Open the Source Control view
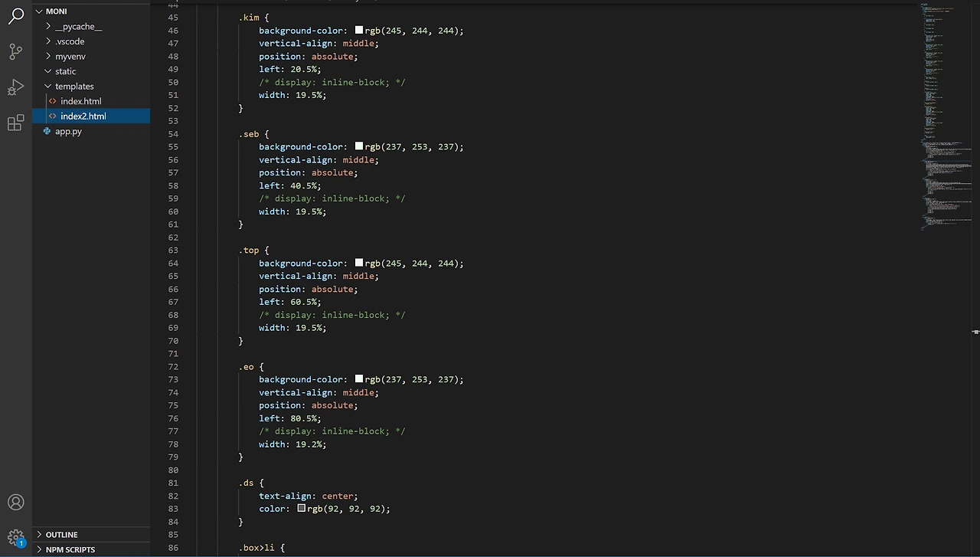The image size is (980, 557). [16, 52]
